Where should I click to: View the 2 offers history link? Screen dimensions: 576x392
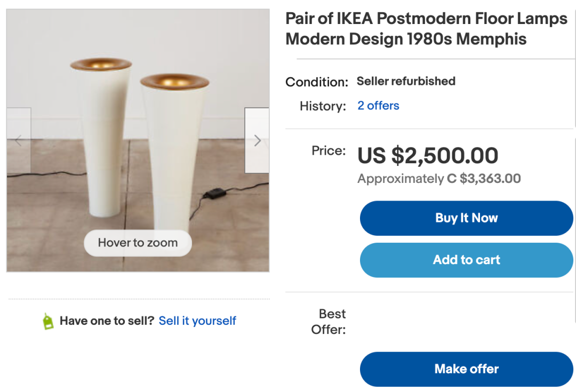coord(378,106)
